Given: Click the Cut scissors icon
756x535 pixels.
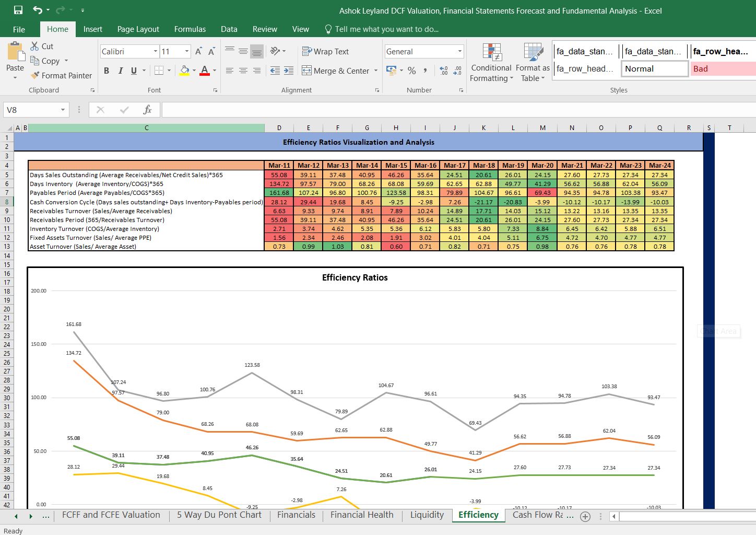Looking at the screenshot, I should coord(35,46).
